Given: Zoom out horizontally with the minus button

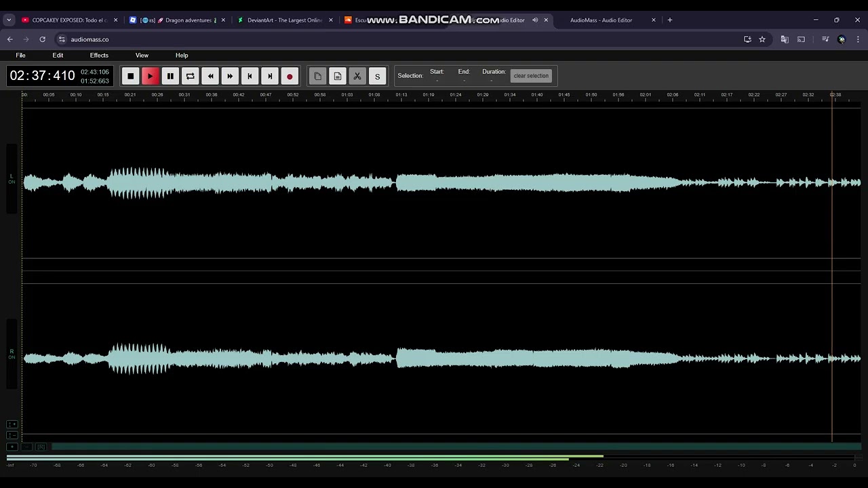Looking at the screenshot, I should (26, 447).
